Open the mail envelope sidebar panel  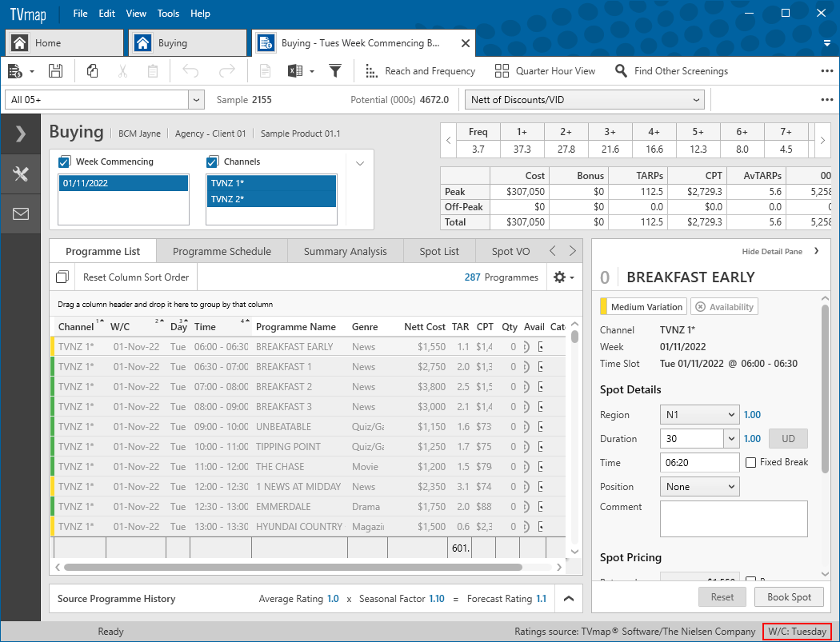20,213
